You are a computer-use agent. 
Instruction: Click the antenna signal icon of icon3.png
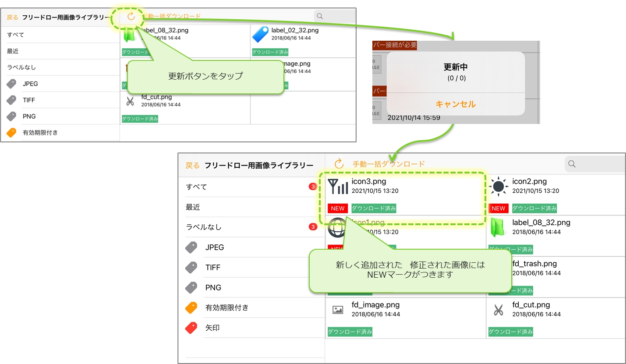point(338,186)
